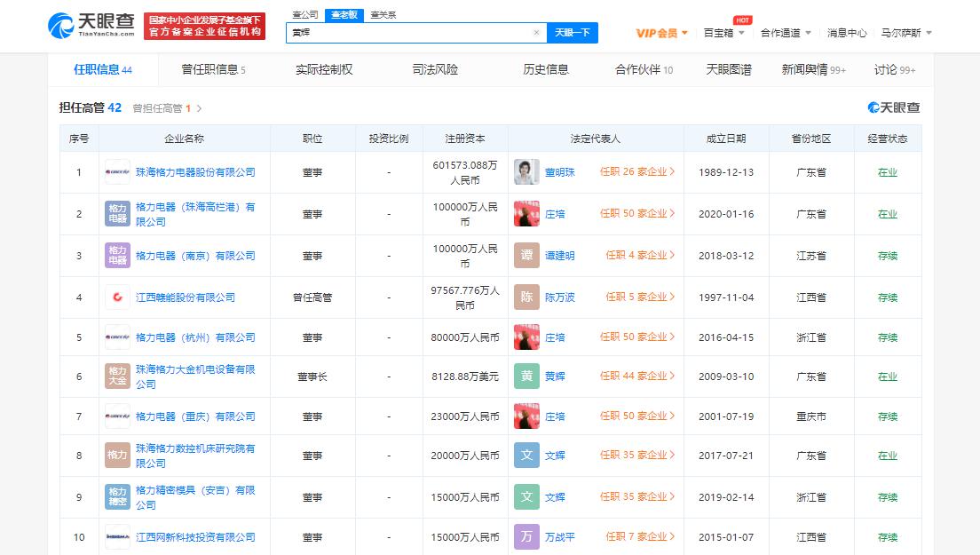This screenshot has width=980, height=555.
Task: Click 任职 26 家企业 link for 董明珠
Action: (x=637, y=172)
